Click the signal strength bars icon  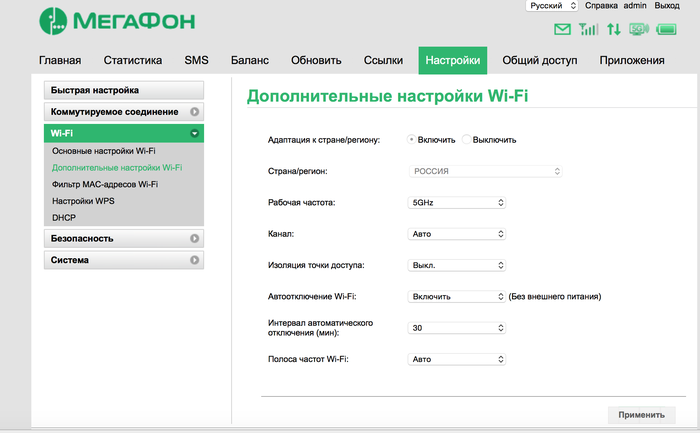589,30
